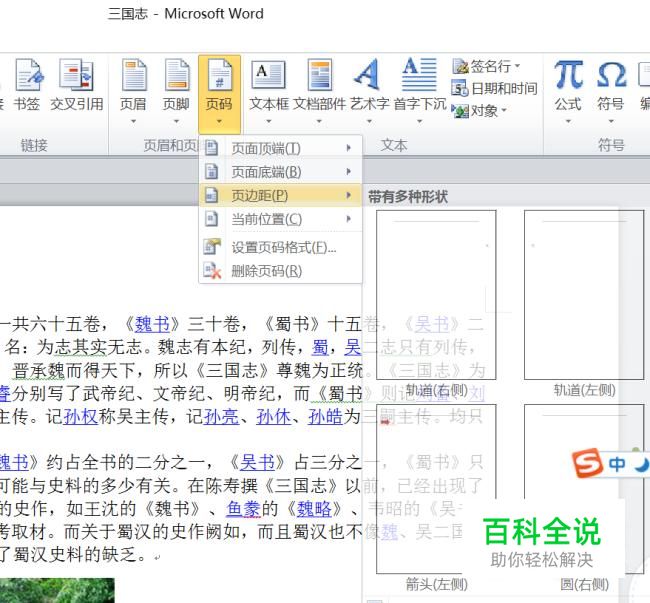This screenshot has height=603, width=650.
Task: Follow the 孙休 hyperlink
Action: coord(274,417)
